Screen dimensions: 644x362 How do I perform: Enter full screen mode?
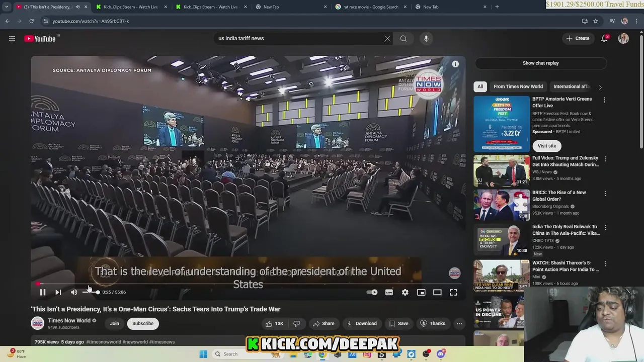click(453, 292)
